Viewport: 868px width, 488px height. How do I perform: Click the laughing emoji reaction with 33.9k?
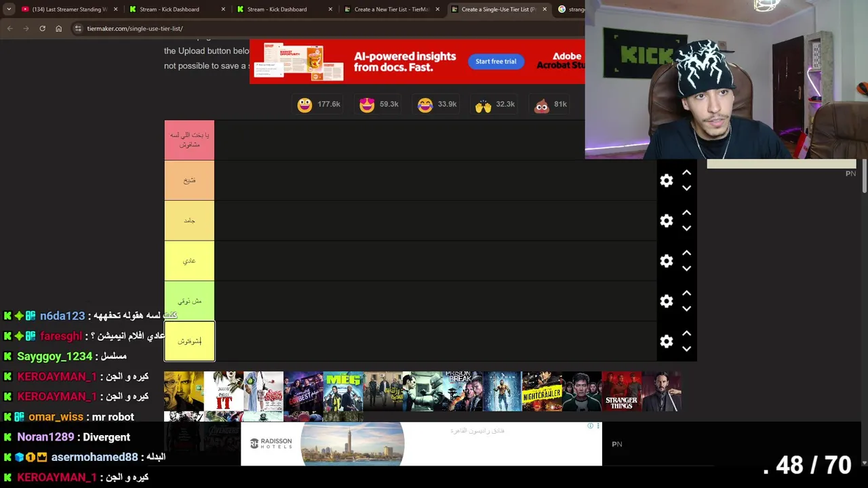tap(437, 104)
